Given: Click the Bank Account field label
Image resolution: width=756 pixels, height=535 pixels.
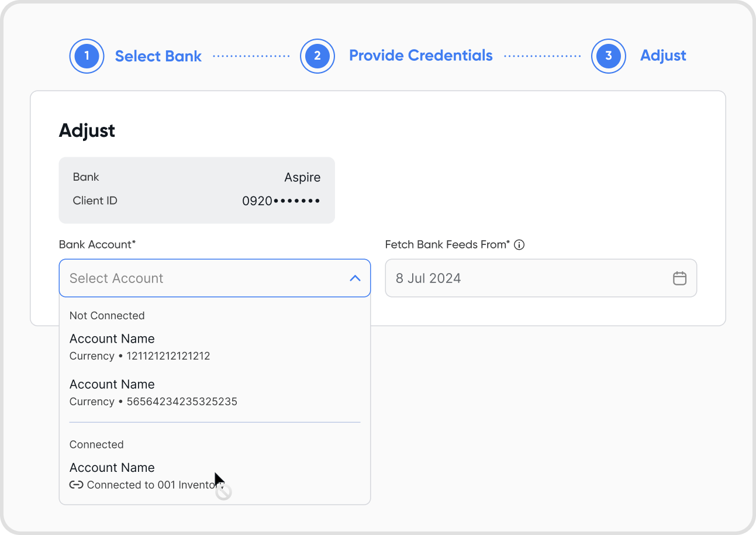Looking at the screenshot, I should click(x=97, y=244).
